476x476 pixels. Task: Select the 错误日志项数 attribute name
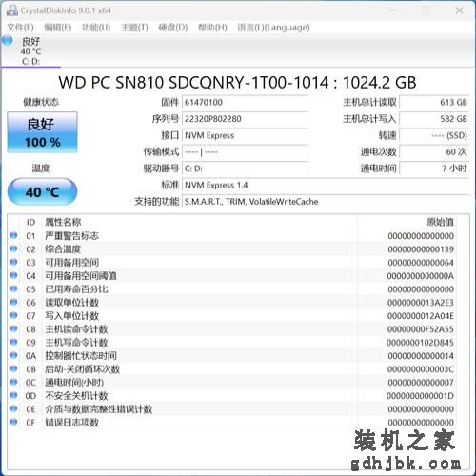(71, 423)
